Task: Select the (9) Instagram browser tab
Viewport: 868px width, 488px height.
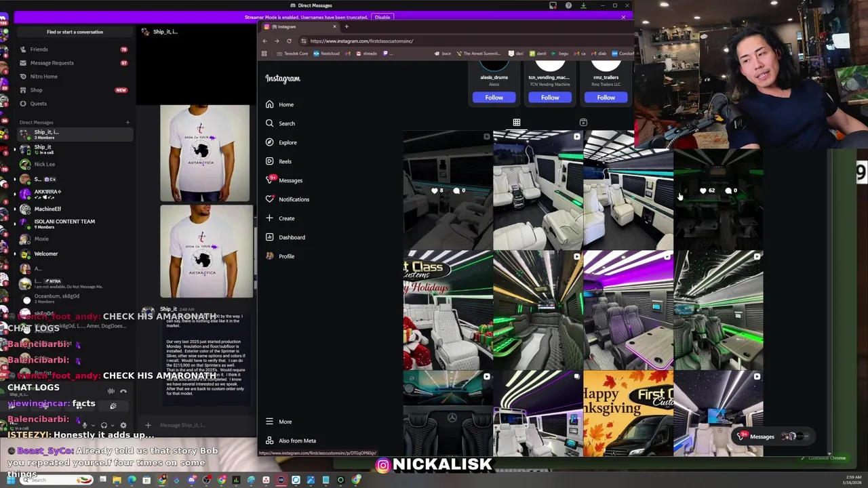Action: pyautogui.click(x=298, y=27)
